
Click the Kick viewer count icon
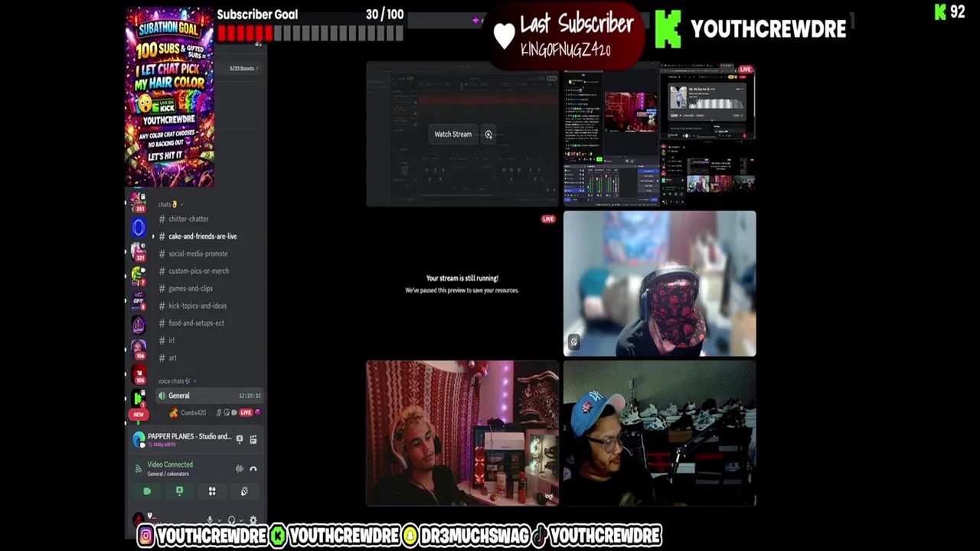[x=941, y=11]
